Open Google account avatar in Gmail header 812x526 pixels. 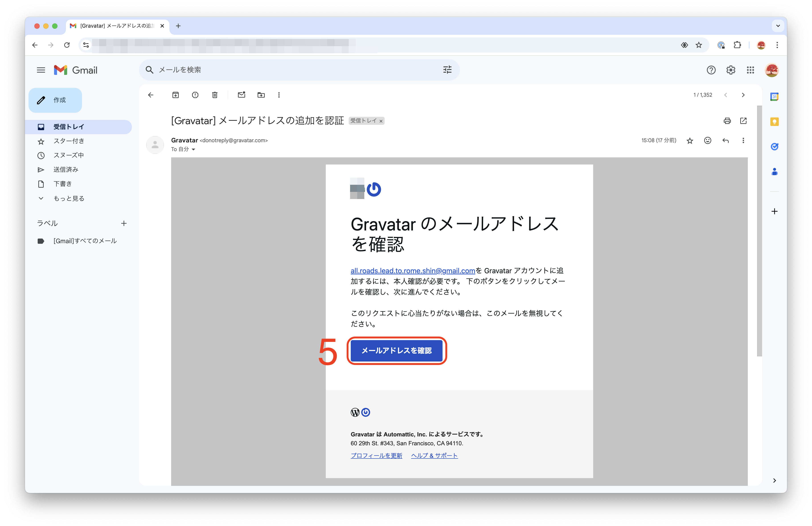pos(772,70)
